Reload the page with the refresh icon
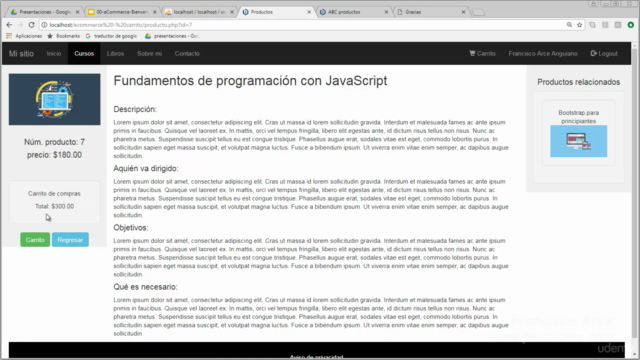 (31, 25)
